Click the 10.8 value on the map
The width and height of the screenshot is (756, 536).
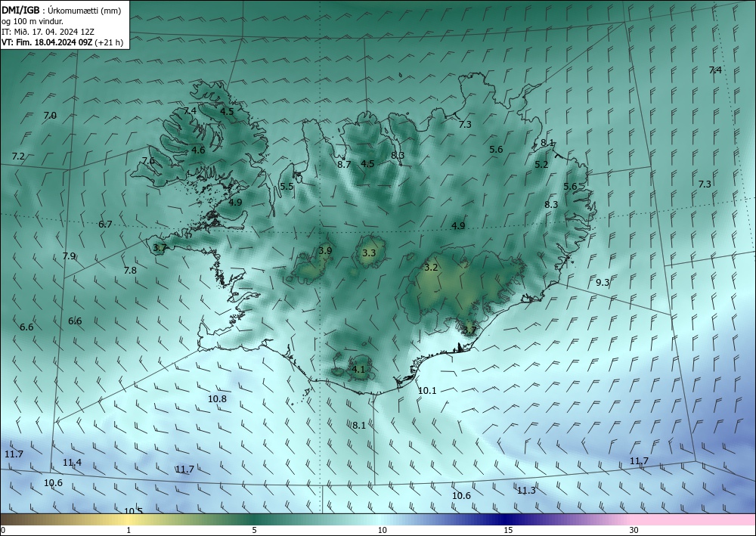point(217,399)
